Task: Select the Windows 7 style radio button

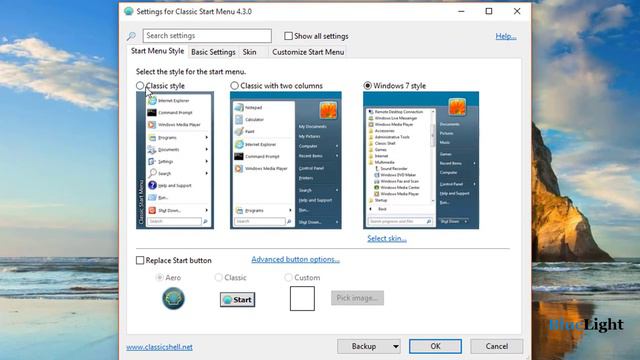Action: (x=367, y=86)
